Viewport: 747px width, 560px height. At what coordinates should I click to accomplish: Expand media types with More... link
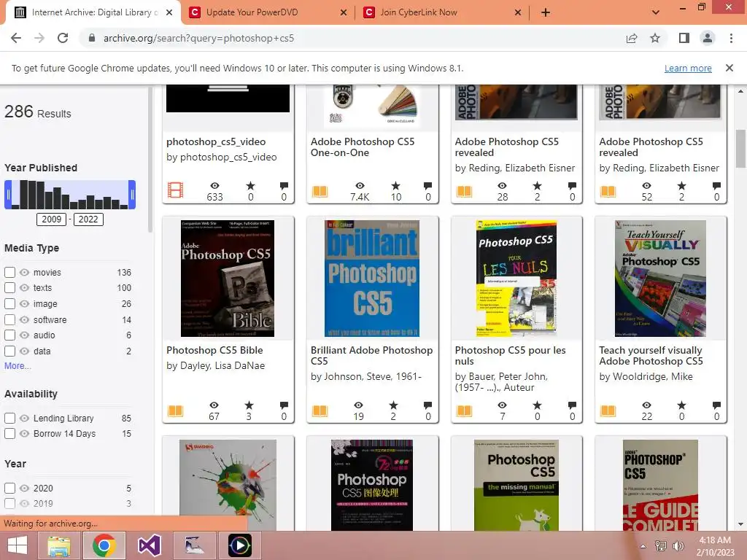click(18, 366)
